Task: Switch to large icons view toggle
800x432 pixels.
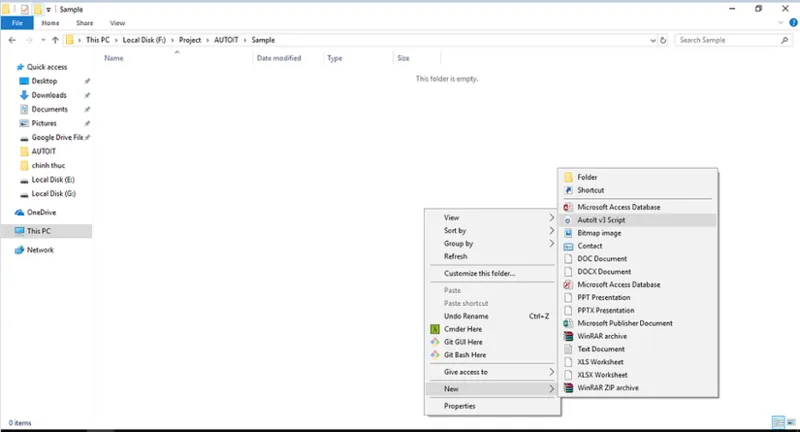Action: [x=791, y=422]
